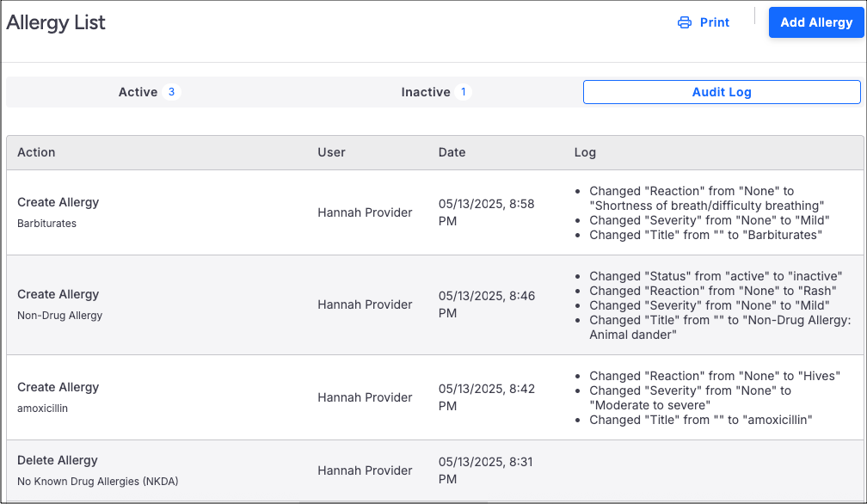Click the Log column header
This screenshot has width=867, height=504.
(x=585, y=152)
